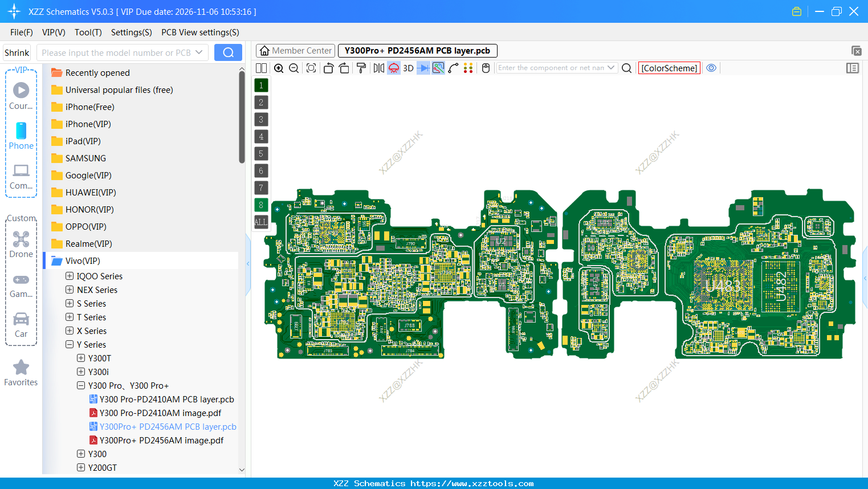Expand the IQOO Series folder
The image size is (868, 489).
point(68,276)
